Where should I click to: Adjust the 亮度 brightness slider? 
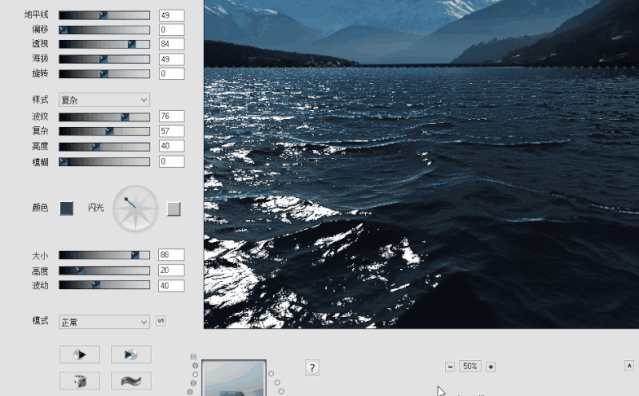point(104,147)
